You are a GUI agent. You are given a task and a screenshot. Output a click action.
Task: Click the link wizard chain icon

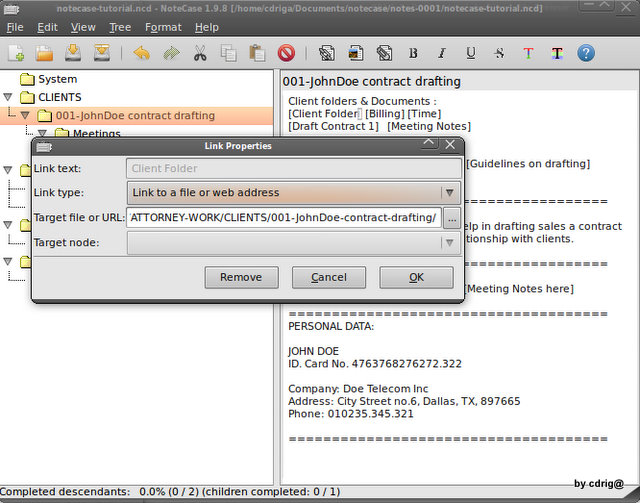(x=327, y=53)
